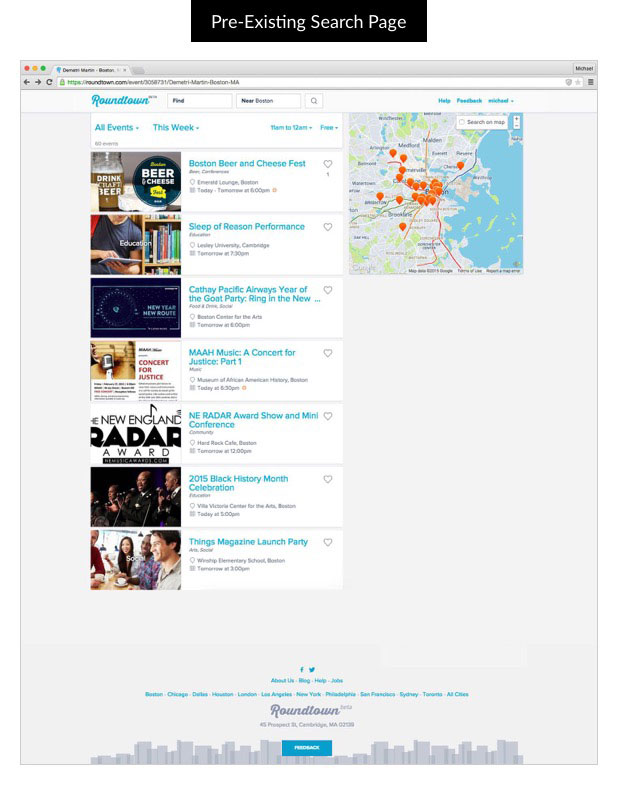618x785 pixels.
Task: Click the Near Boston location field
Action: (268, 101)
